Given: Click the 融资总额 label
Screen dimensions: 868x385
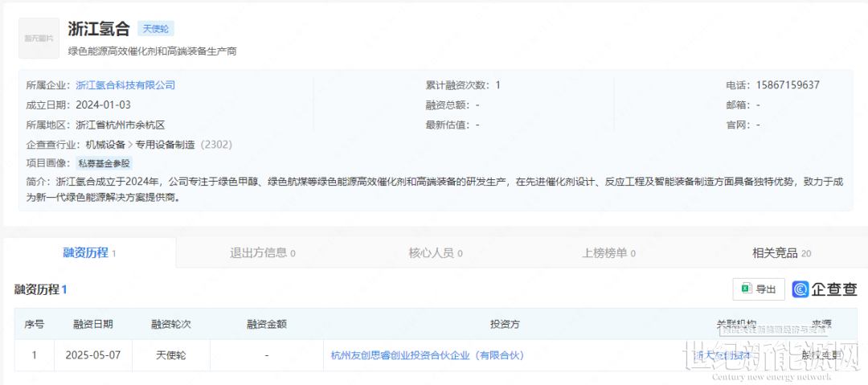Looking at the screenshot, I should click(x=448, y=105).
